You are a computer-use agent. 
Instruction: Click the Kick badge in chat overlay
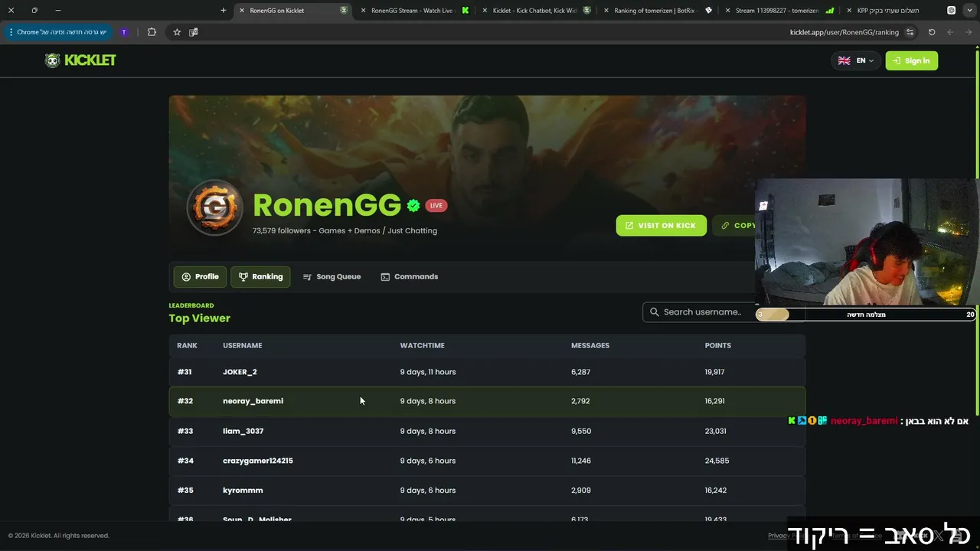tap(792, 421)
